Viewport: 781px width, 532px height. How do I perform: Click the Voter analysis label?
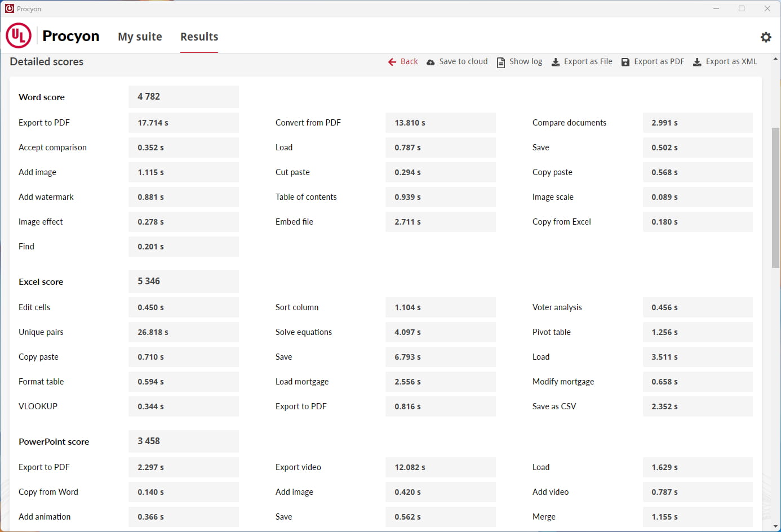pyautogui.click(x=557, y=307)
